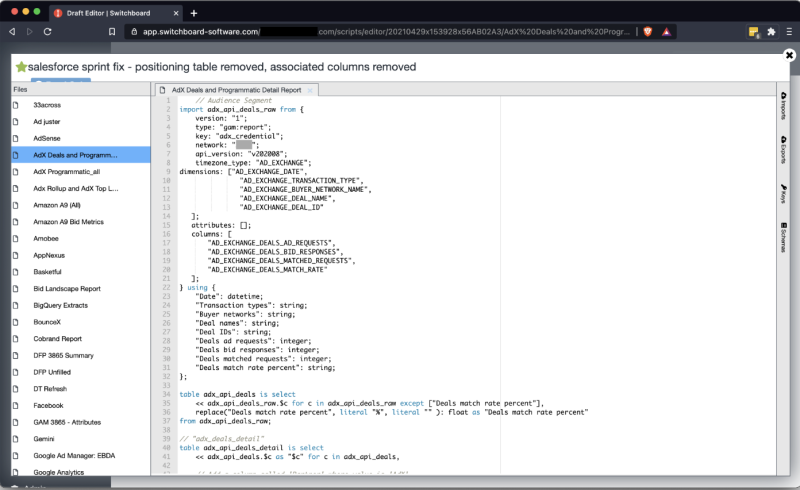
Task: Open the GAM 3865 - Attributes file
Action: [x=81, y=422]
